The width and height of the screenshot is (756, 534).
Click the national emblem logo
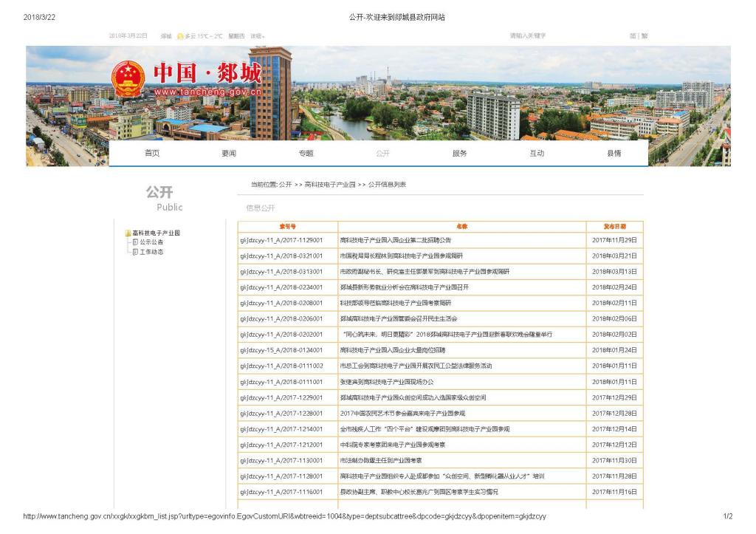click(x=128, y=79)
